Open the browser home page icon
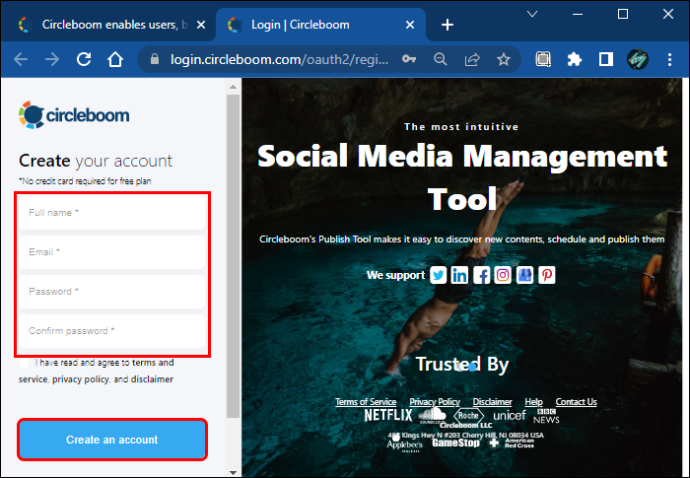Image resolution: width=690 pixels, height=478 pixels. 115,59
